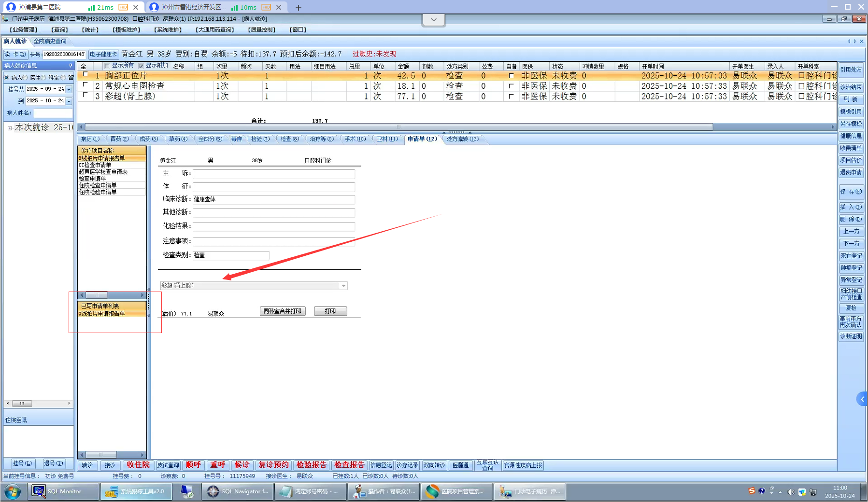The image size is (868, 502).
Task: Switch to the 检验 (7) tab
Action: [260, 139]
